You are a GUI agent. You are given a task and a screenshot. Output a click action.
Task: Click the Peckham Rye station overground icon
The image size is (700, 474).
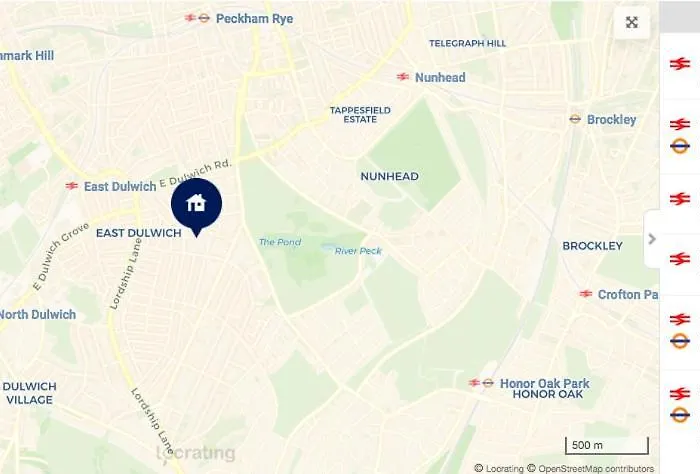point(204,18)
